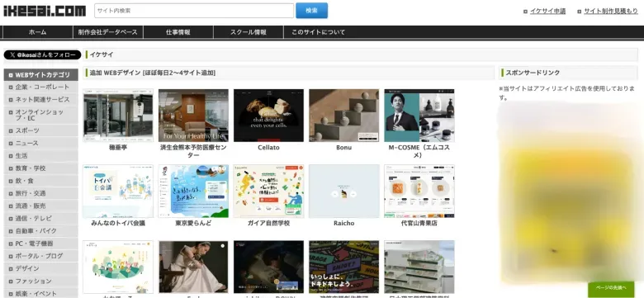Screen dimensions: 644x298
Task: Select the 教育・学校 category
Action: pyautogui.click(x=41, y=168)
